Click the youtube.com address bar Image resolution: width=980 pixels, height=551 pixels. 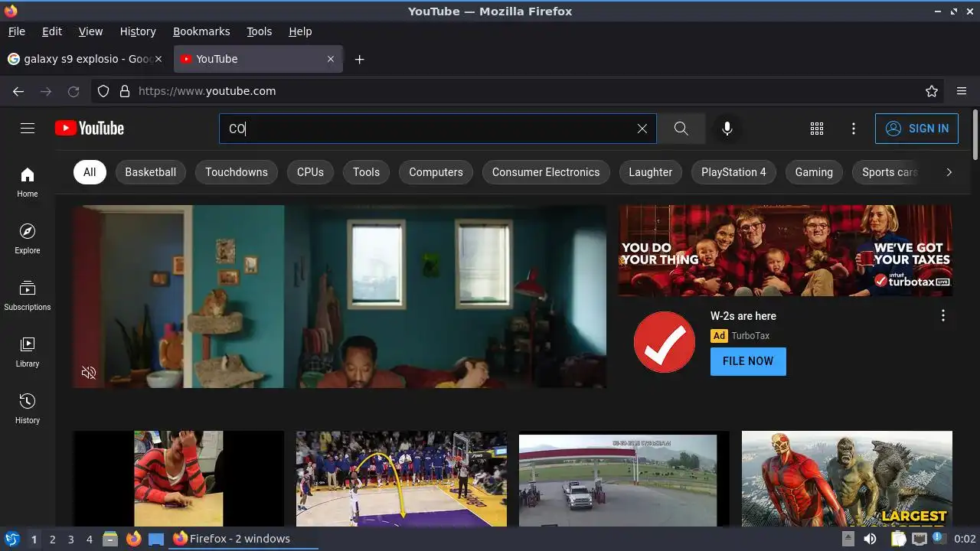pyautogui.click(x=517, y=91)
